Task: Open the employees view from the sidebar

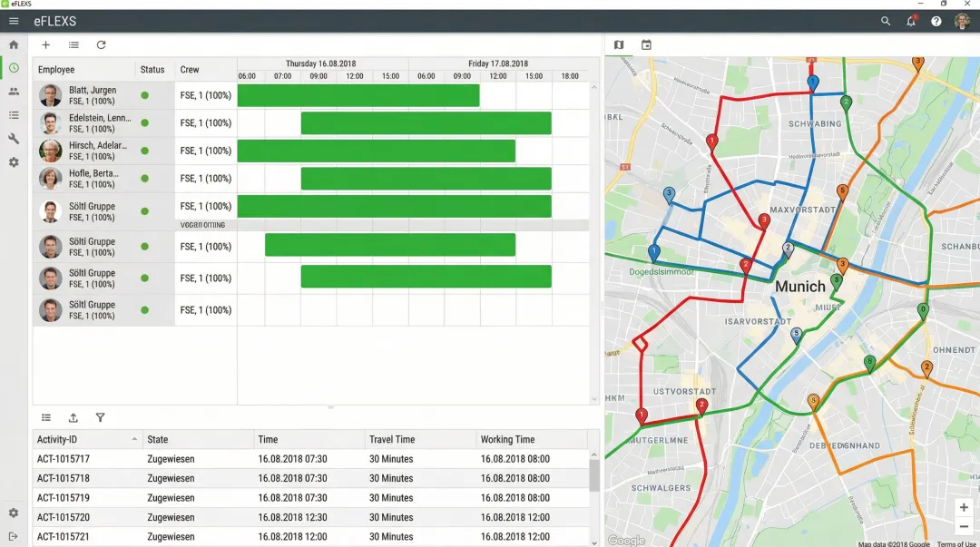Action: (x=13, y=91)
